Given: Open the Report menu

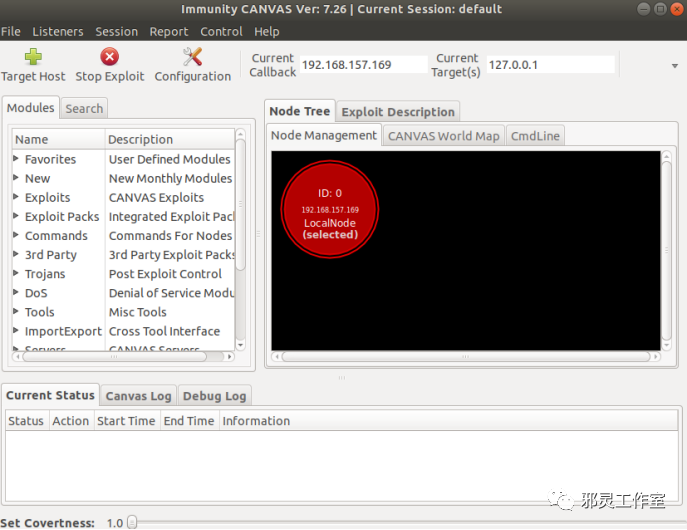Looking at the screenshot, I should 169,32.
